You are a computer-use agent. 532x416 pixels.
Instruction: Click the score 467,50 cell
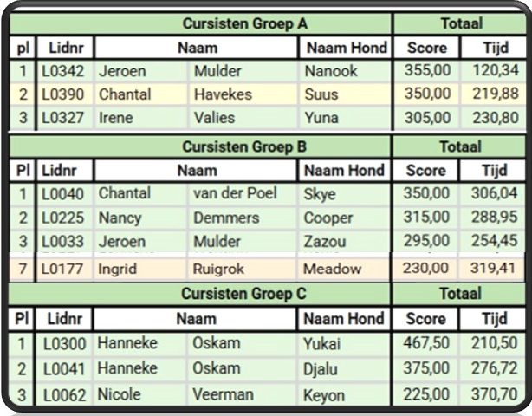pos(427,344)
